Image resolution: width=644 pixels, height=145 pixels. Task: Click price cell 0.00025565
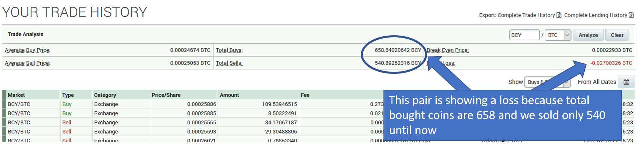point(202,123)
